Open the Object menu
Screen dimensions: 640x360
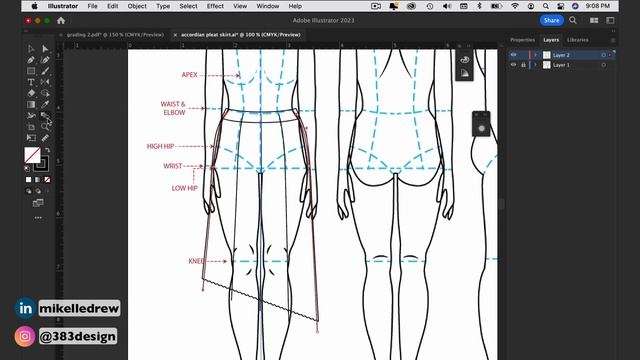pos(137,6)
